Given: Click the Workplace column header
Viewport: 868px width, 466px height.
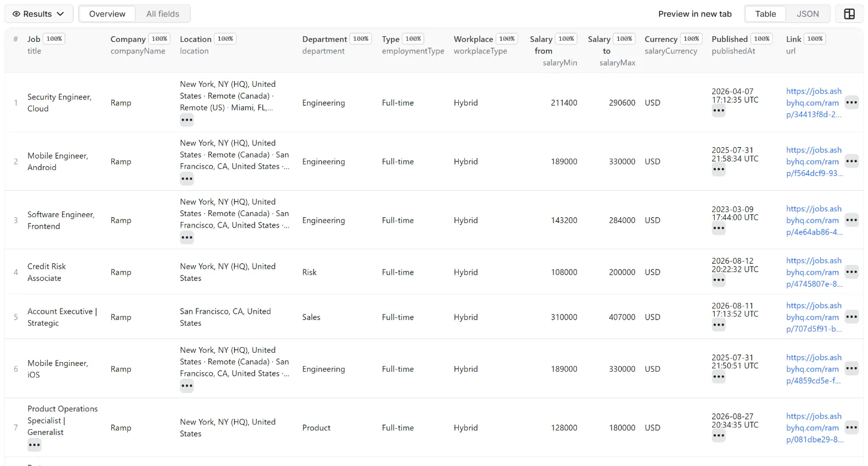Looking at the screenshot, I should 474,39.
